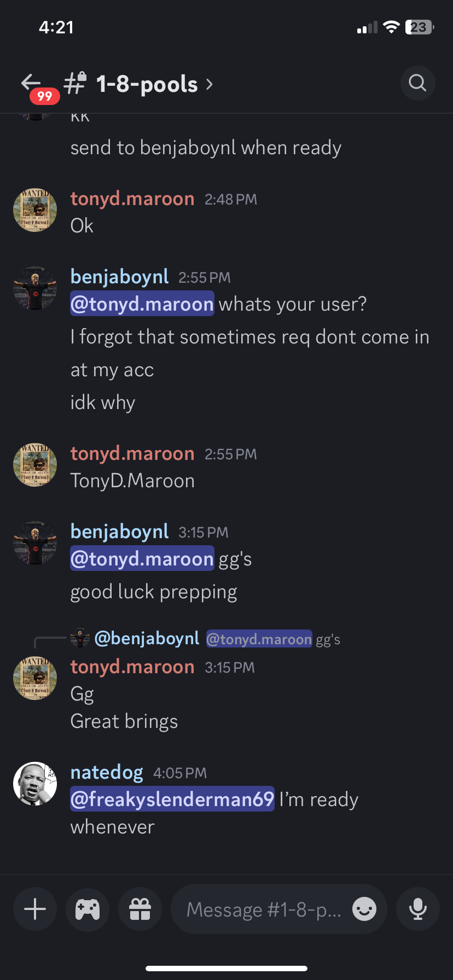Open natedog's avatar picture
Viewport: 453px width, 980px height.
[35, 784]
